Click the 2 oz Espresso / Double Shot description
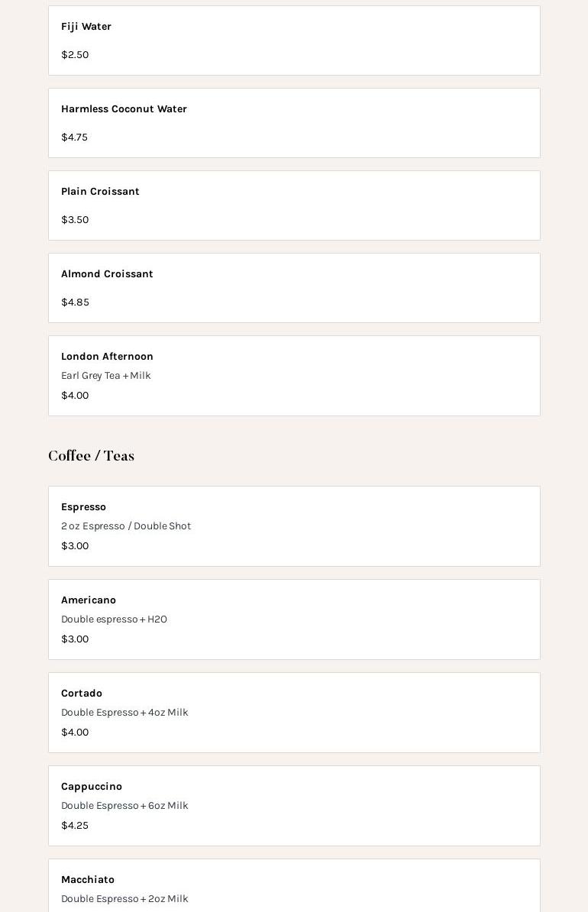The image size is (588, 912). (x=126, y=526)
